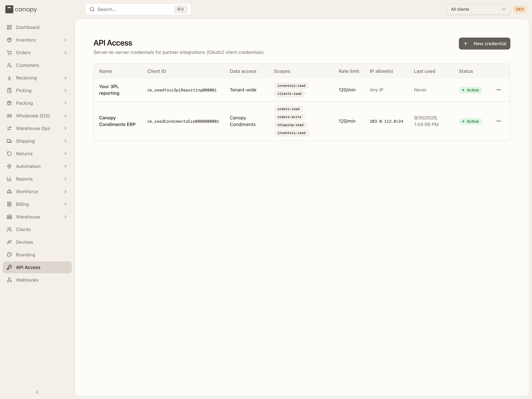Image resolution: width=532 pixels, height=399 pixels.
Task: Click the Webhooks icon in the sidebar
Action: coord(9,280)
